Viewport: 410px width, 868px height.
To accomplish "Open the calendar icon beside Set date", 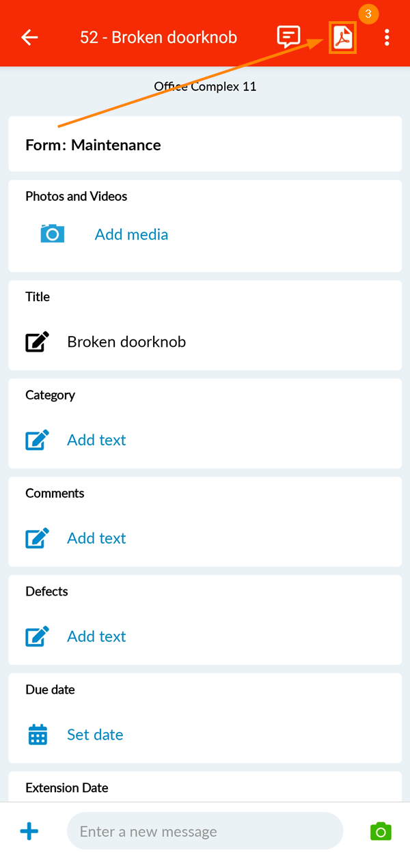I will pyautogui.click(x=36, y=734).
